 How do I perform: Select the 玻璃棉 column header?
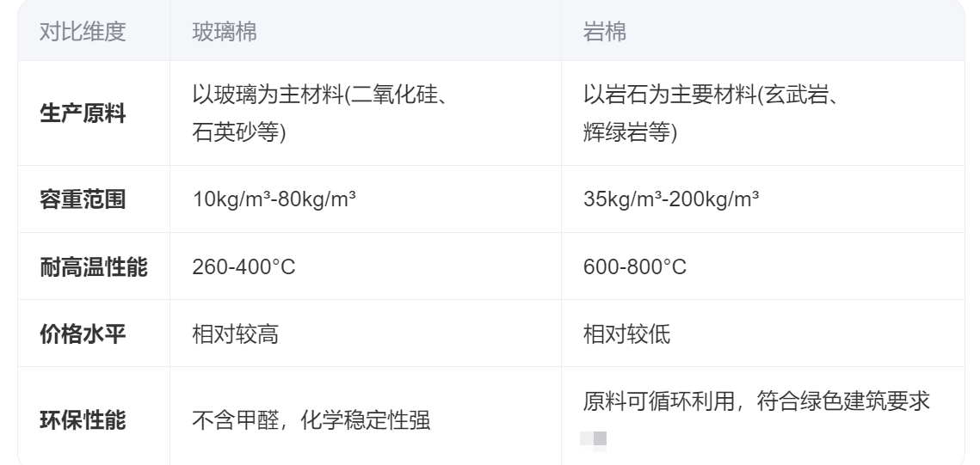224,31
